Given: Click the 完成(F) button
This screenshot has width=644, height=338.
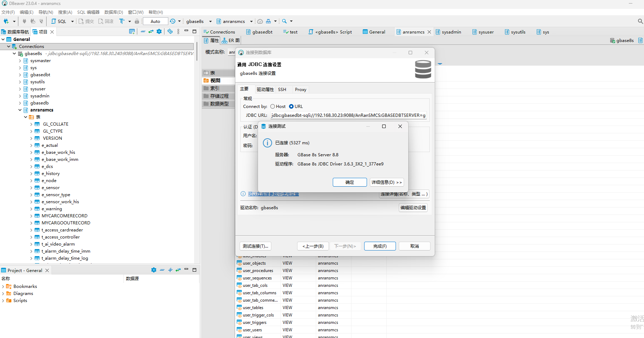Looking at the screenshot, I should [380, 246].
